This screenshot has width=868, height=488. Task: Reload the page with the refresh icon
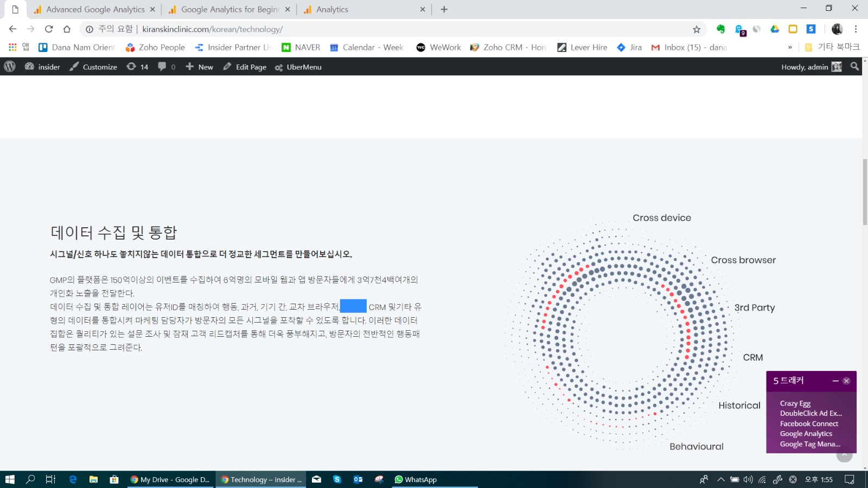click(x=49, y=29)
